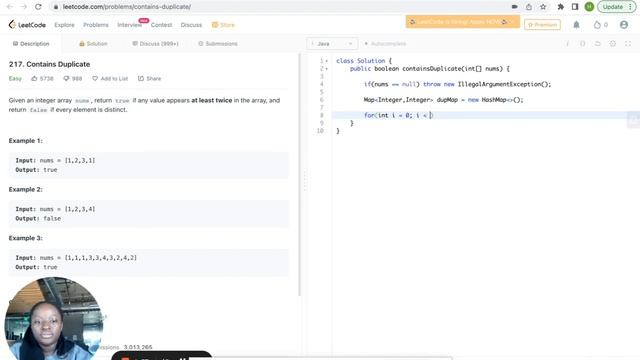The height and width of the screenshot is (360, 640).
Task: Open the browser extensions puzzle icon
Action: point(561,7)
